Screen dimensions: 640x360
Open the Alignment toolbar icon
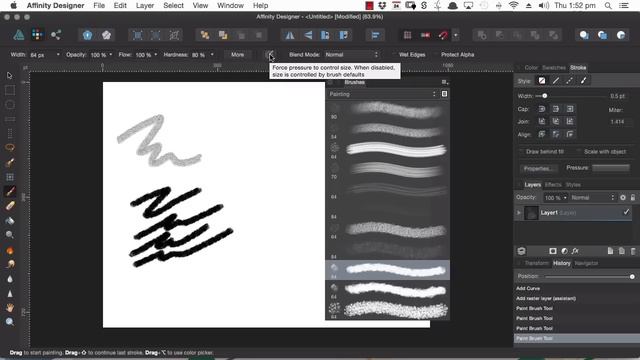(x=375, y=36)
